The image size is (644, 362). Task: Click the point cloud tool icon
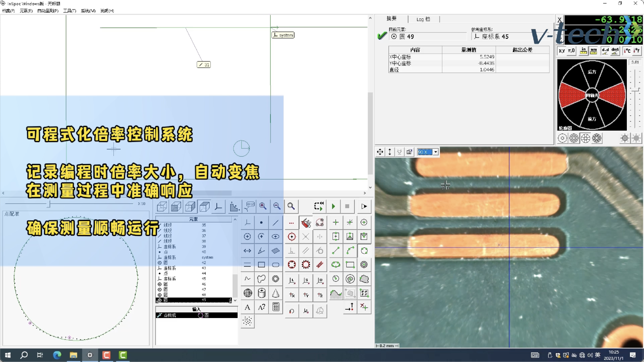pyautogui.click(x=247, y=321)
